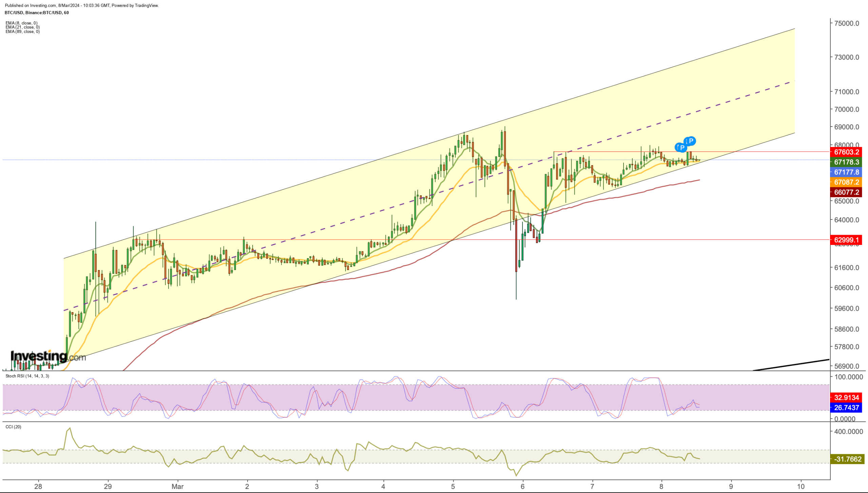
Task: Click the orange 67087.2 EMA label
Action: pos(846,182)
